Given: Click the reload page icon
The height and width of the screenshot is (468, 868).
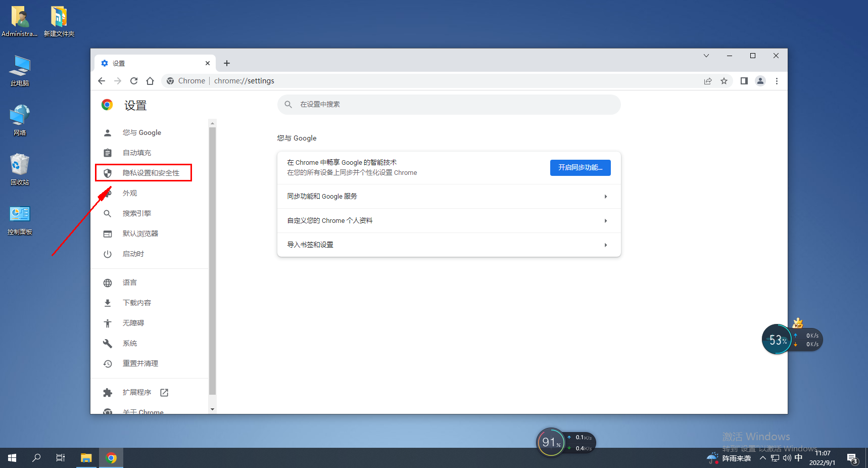Looking at the screenshot, I should 134,81.
